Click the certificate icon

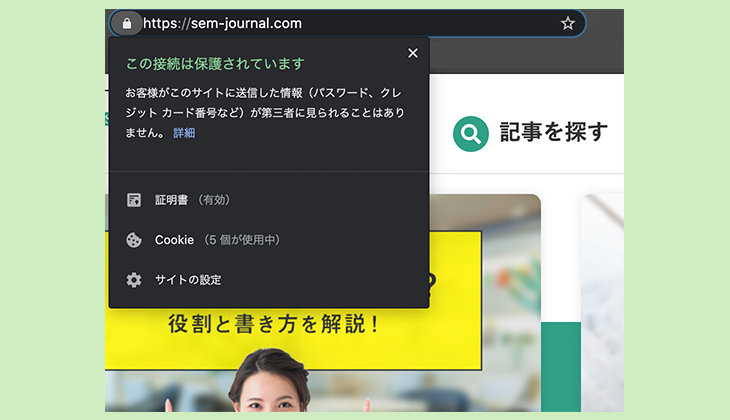click(134, 200)
